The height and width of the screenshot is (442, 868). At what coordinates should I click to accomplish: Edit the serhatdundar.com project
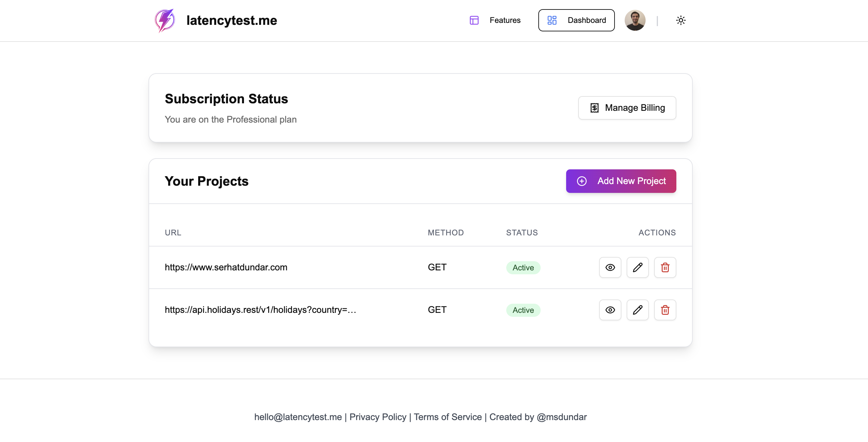coord(637,267)
